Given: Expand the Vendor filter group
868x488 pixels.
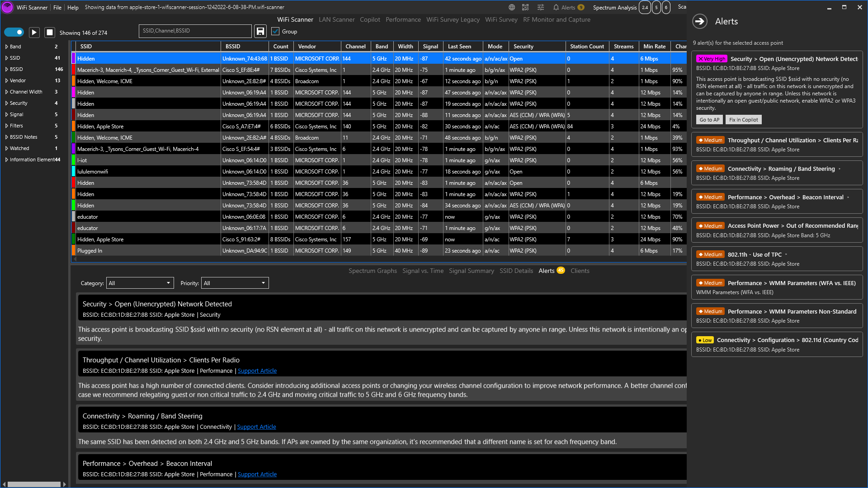Looking at the screenshot, I should coord(7,80).
